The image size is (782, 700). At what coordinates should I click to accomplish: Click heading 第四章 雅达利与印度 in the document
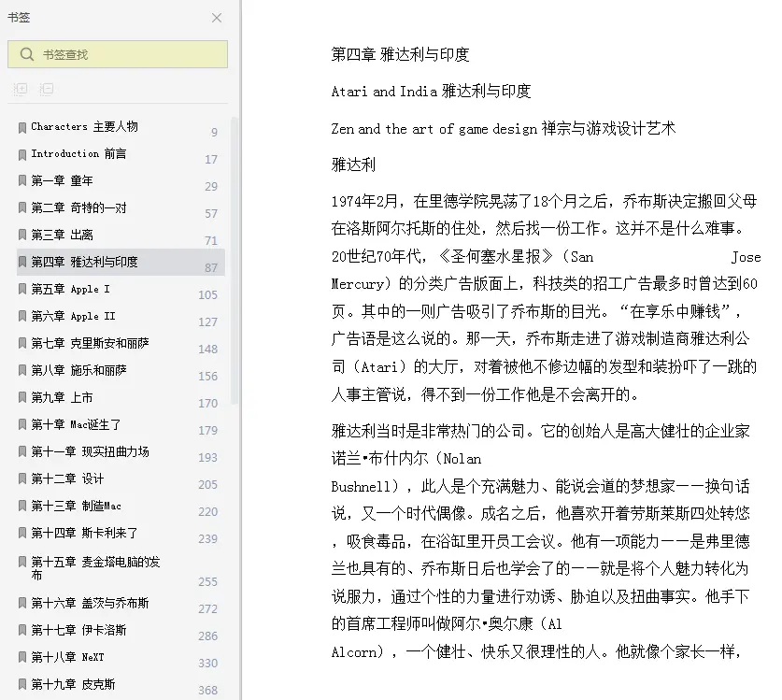[x=401, y=54]
